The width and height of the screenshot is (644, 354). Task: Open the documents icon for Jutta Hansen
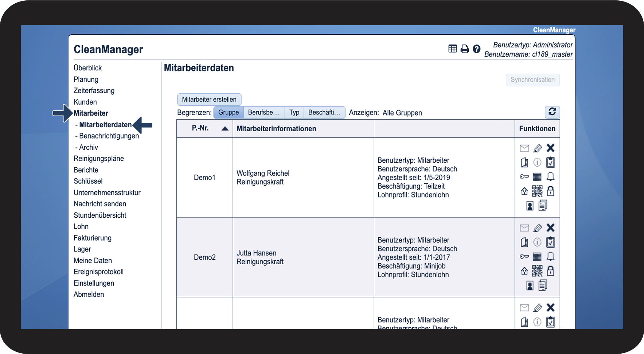point(543,285)
